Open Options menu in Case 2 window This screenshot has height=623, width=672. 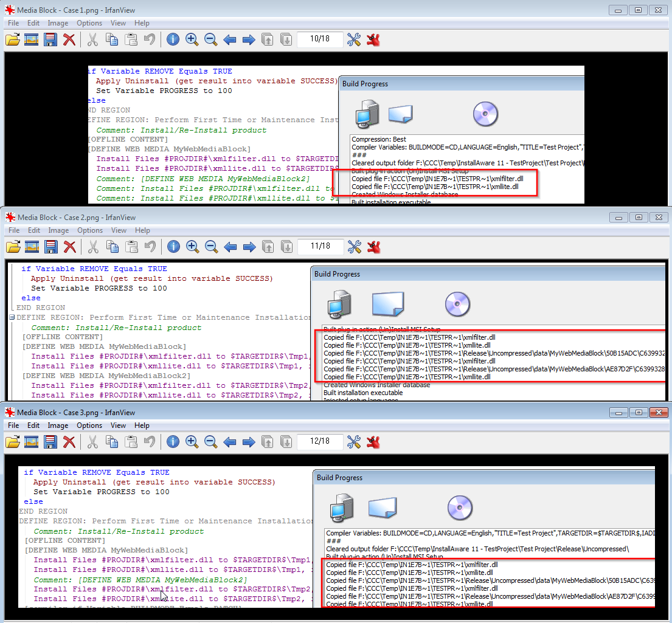90,230
